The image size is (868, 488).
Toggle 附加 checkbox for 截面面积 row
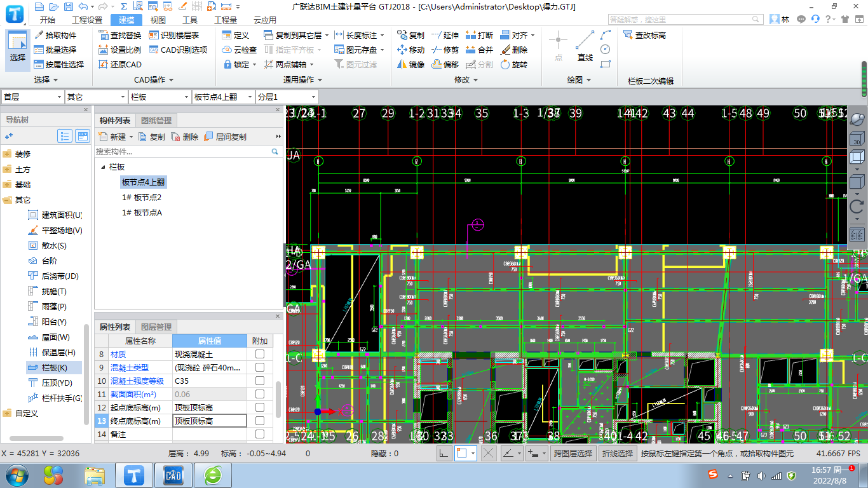point(260,394)
